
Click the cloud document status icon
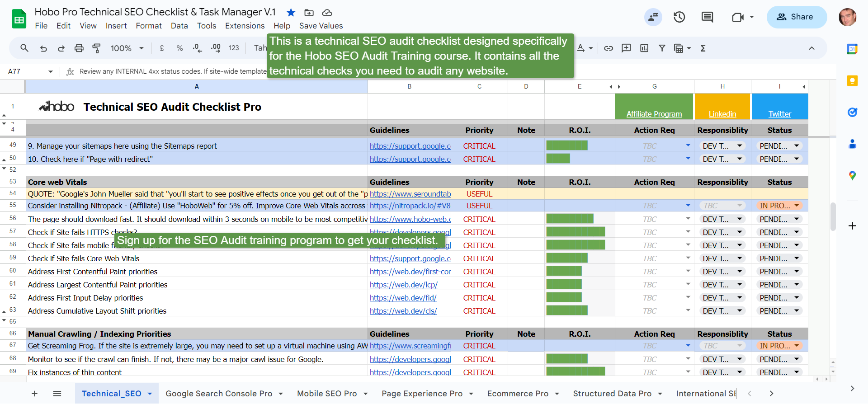327,13
